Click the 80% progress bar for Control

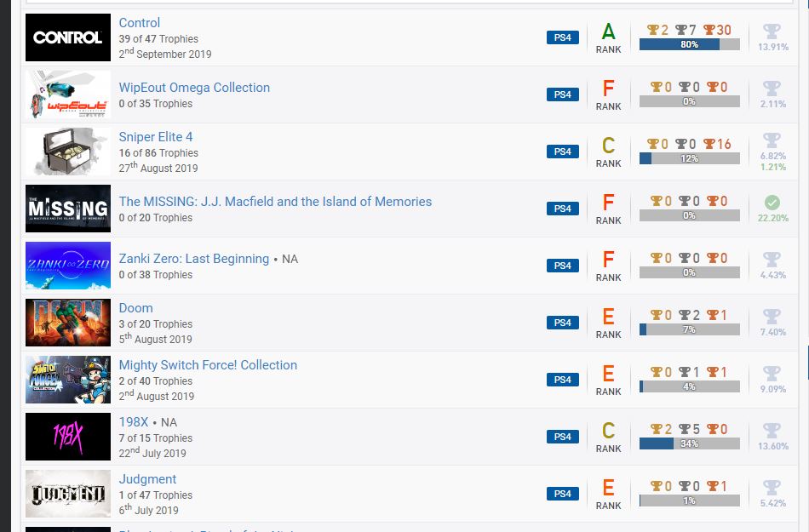pos(689,44)
